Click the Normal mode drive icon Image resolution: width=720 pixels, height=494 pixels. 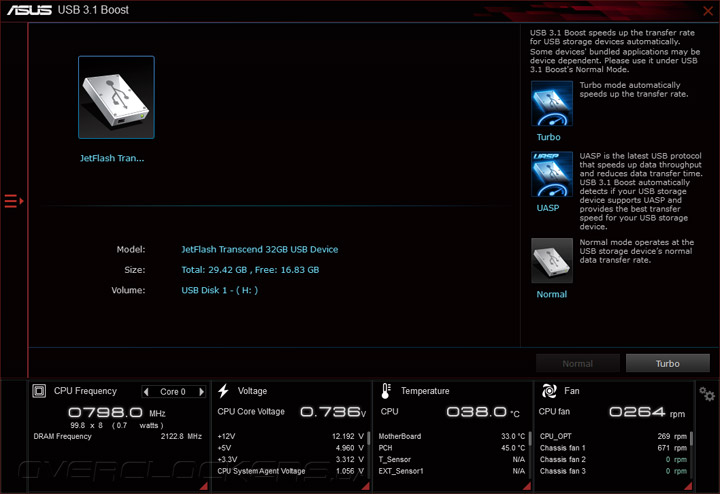pyautogui.click(x=551, y=260)
